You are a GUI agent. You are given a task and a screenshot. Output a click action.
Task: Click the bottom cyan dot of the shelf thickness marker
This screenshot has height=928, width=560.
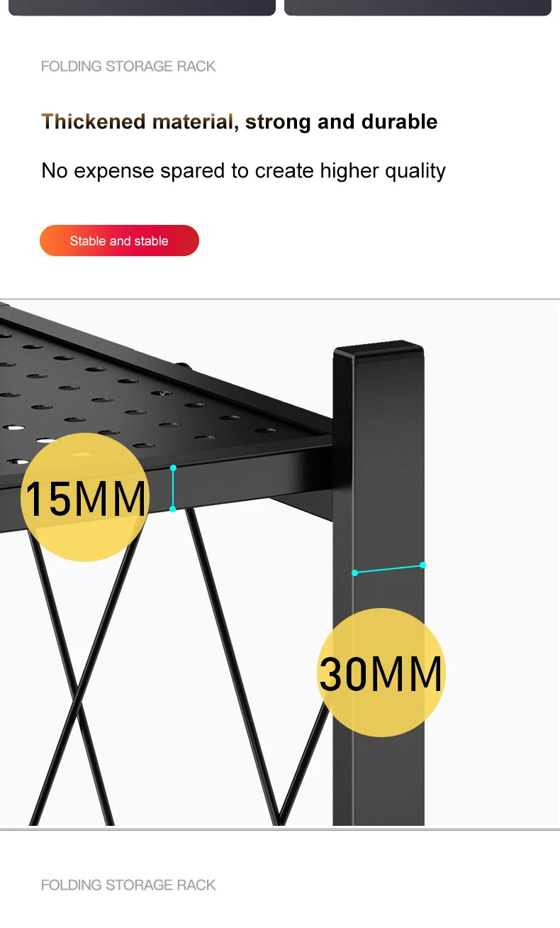pyautogui.click(x=173, y=509)
